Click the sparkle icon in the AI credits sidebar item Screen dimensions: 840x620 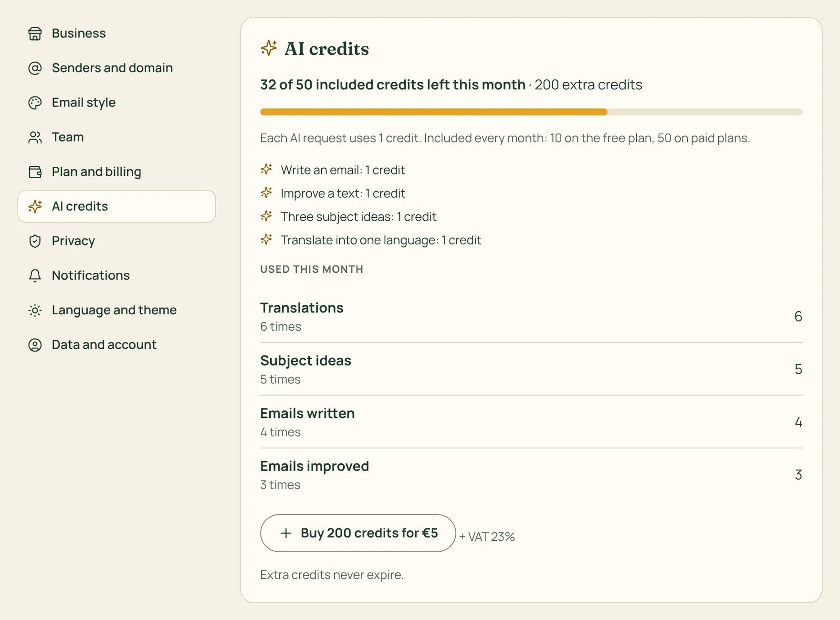pos(35,206)
